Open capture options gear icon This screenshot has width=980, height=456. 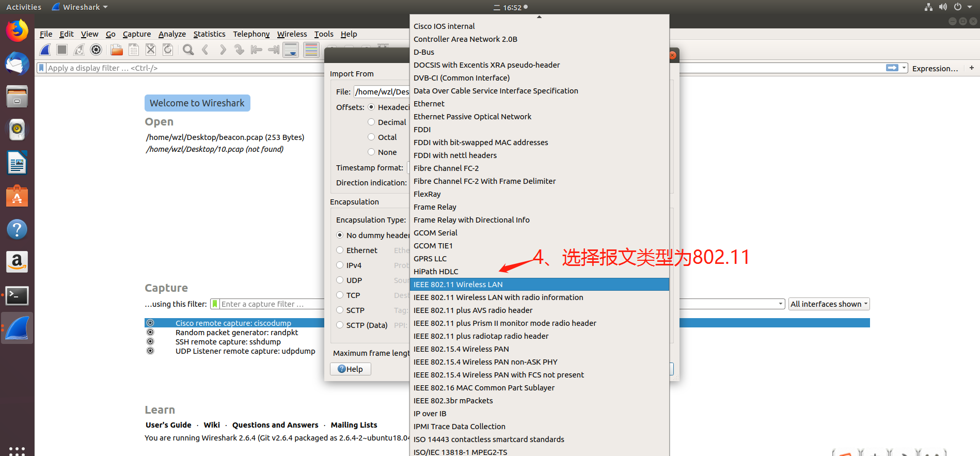pos(96,50)
